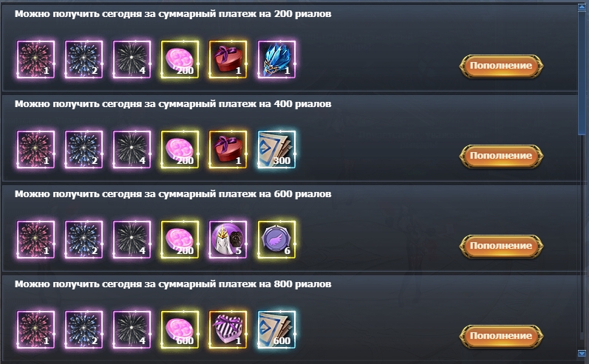This screenshot has width=589, height=364.
Task: Click Пополнение button for 600 rials tier
Action: click(x=501, y=246)
